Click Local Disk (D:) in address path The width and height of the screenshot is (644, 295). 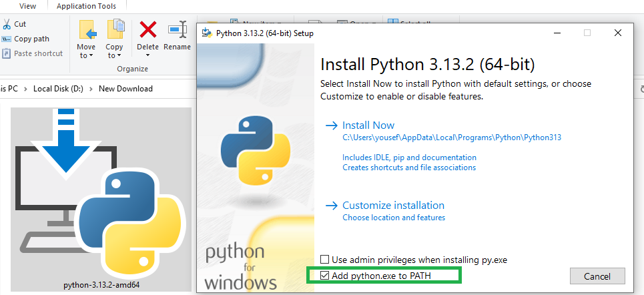pyautogui.click(x=59, y=89)
